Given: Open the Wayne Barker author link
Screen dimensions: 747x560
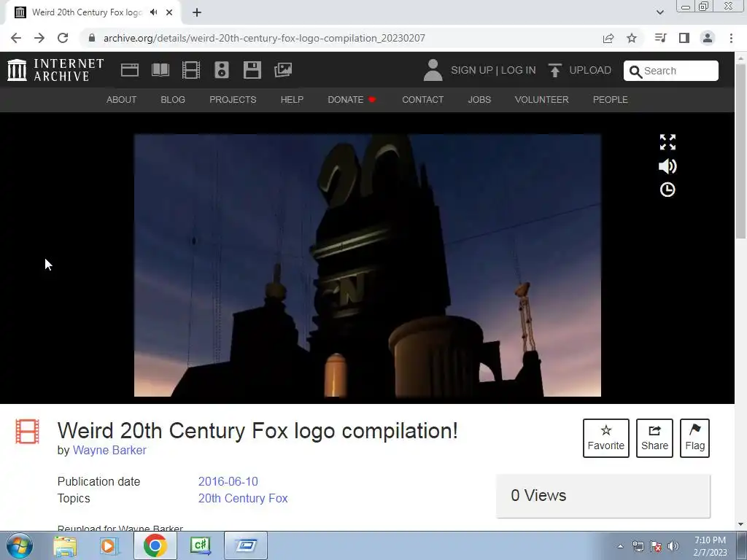Looking at the screenshot, I should coord(109,450).
